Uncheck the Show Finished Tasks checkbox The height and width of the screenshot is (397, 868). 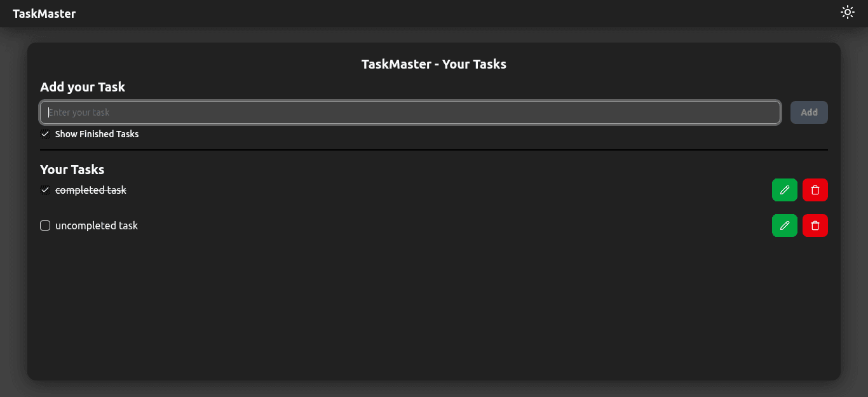pyautogui.click(x=45, y=134)
